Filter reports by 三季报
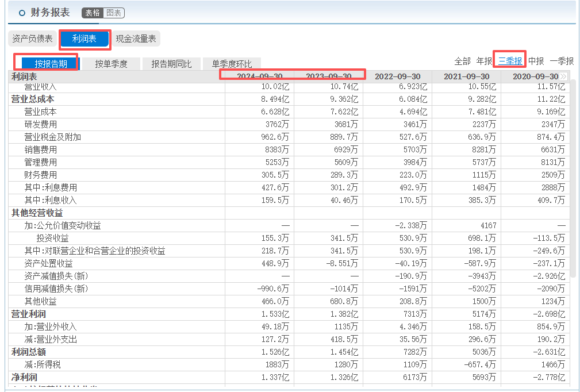This screenshot has height=392, width=580. click(x=510, y=61)
